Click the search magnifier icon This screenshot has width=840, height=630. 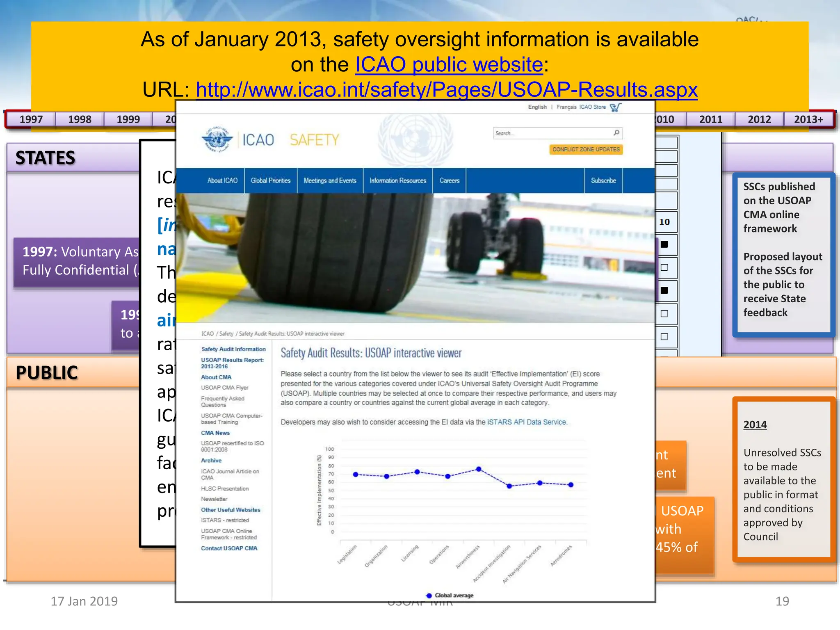click(616, 133)
